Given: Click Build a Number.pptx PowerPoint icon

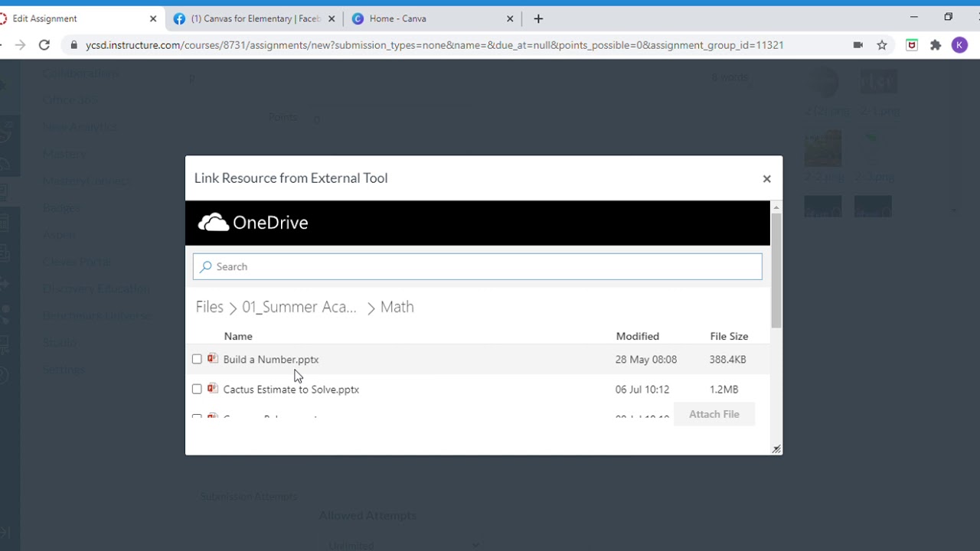Looking at the screenshot, I should (x=213, y=358).
